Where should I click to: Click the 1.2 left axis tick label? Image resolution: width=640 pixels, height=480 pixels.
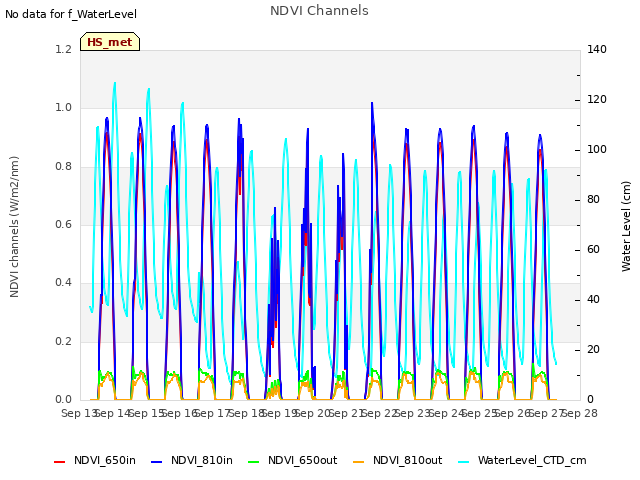coord(64,49)
